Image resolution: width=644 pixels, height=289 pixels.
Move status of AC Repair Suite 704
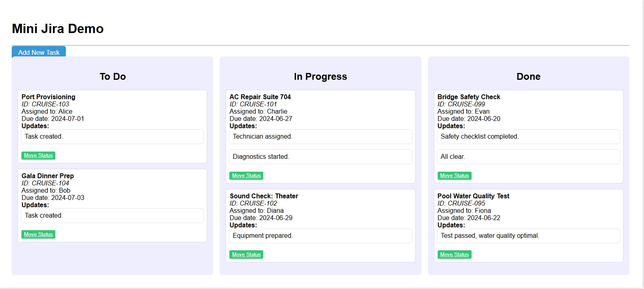(246, 176)
